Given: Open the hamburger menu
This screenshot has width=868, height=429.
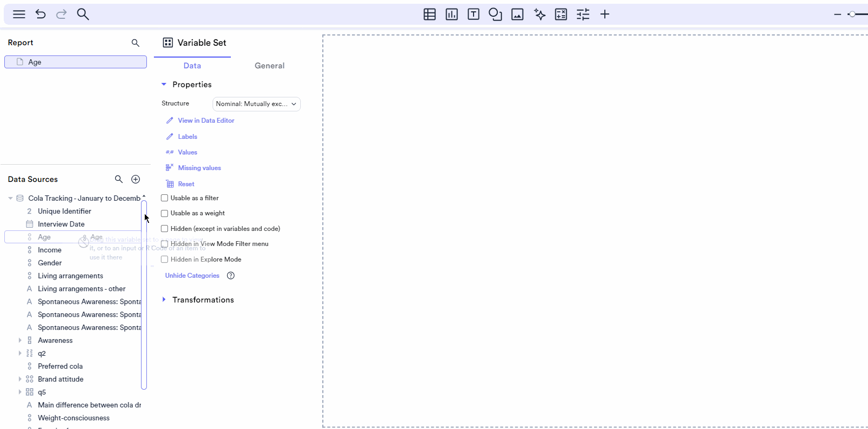Looking at the screenshot, I should pyautogui.click(x=19, y=15).
